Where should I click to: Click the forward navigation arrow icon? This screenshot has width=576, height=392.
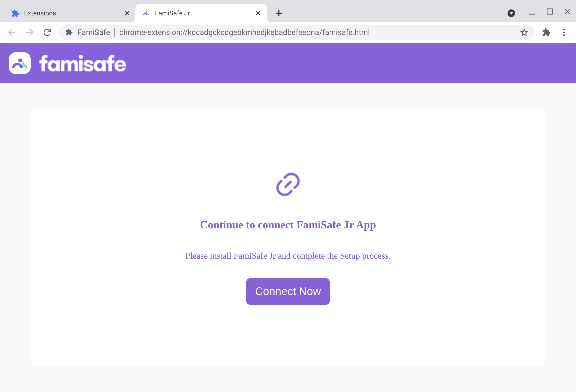[x=30, y=32]
